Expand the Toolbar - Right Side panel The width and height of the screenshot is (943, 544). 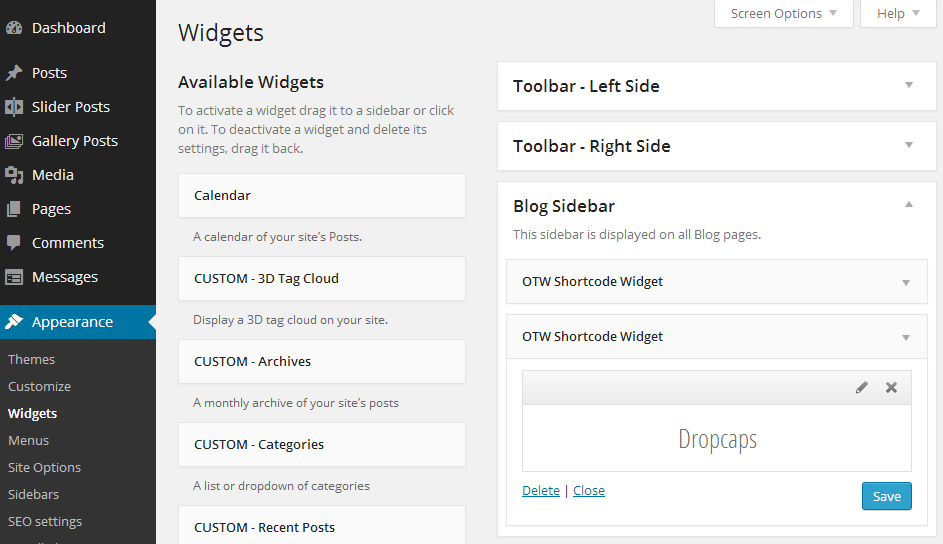[909, 145]
